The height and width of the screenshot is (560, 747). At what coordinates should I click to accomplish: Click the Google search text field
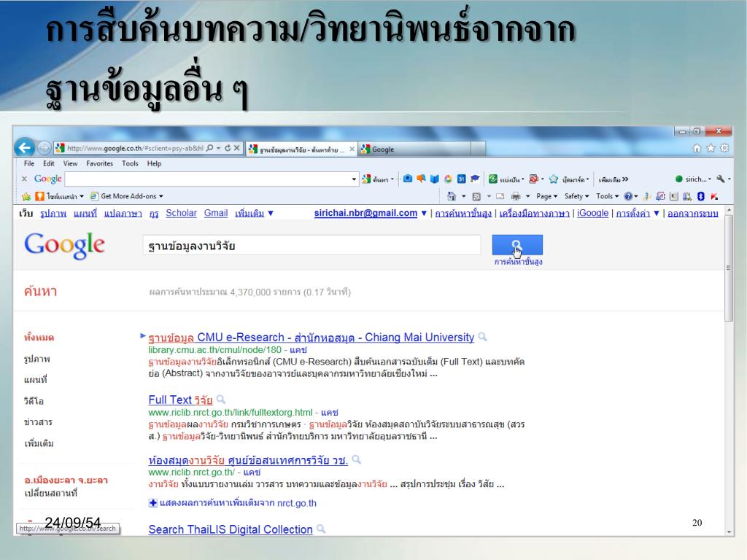[311, 245]
